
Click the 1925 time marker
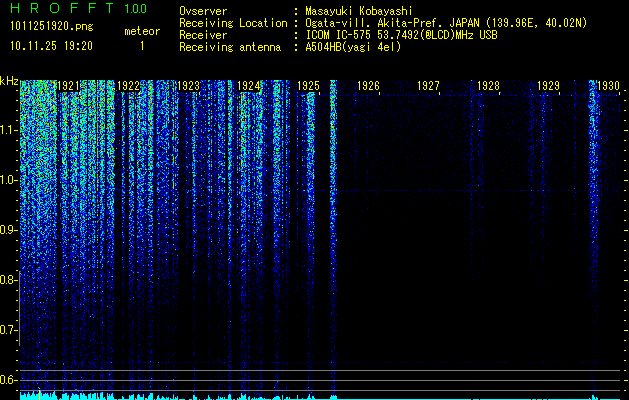point(308,86)
